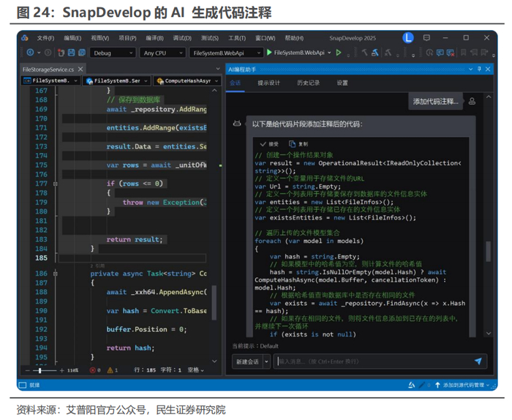Click the send message arrow icon
512x420 pixels.
pyautogui.click(x=478, y=361)
